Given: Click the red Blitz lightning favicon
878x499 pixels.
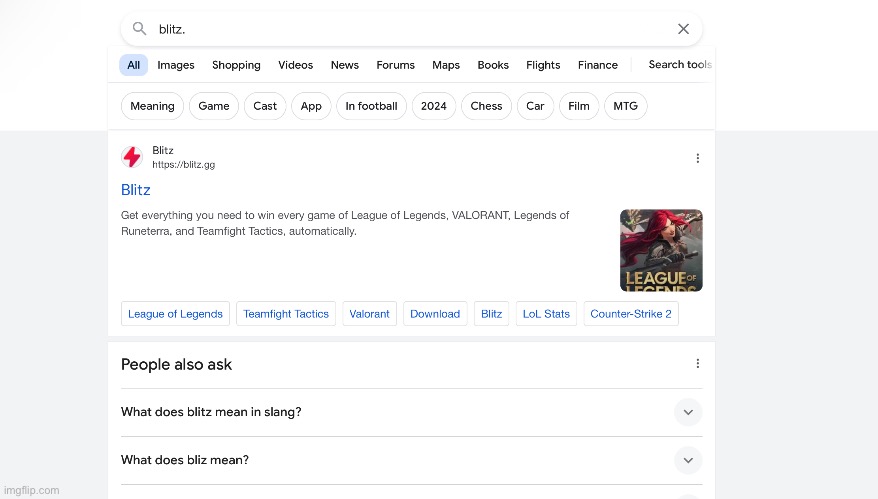Looking at the screenshot, I should [132, 157].
